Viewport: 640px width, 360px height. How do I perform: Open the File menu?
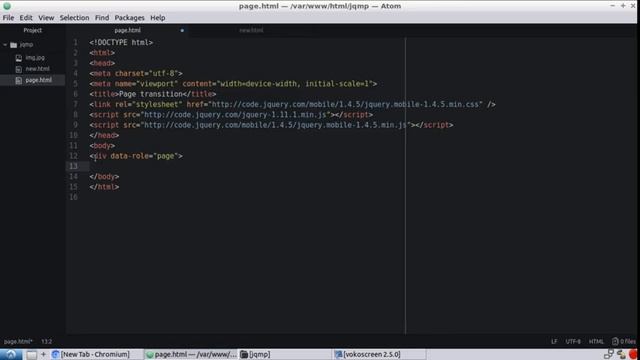click(8, 18)
